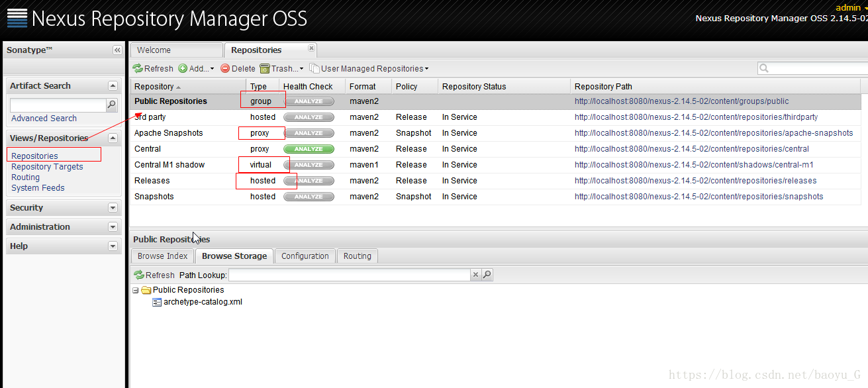Refresh the repository list
The image size is (868, 388).
pyautogui.click(x=153, y=68)
